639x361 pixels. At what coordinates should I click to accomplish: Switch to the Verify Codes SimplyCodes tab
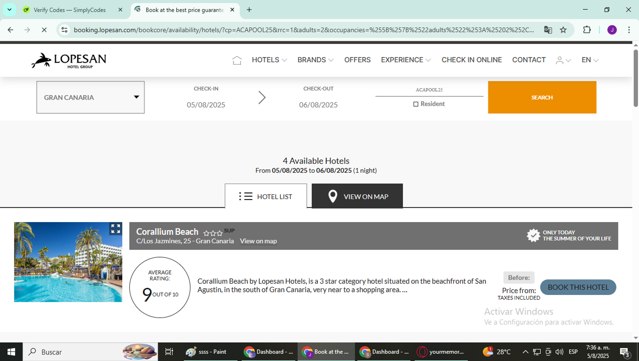70,10
